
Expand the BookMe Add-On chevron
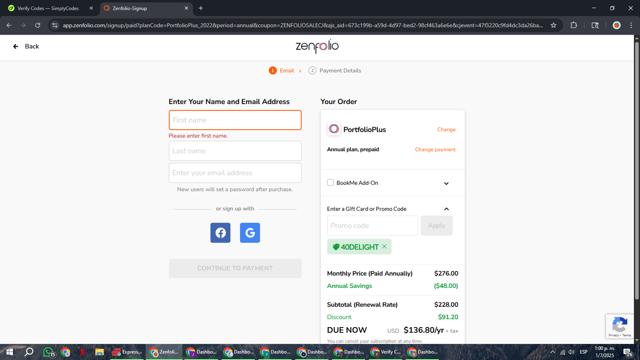[x=446, y=183]
